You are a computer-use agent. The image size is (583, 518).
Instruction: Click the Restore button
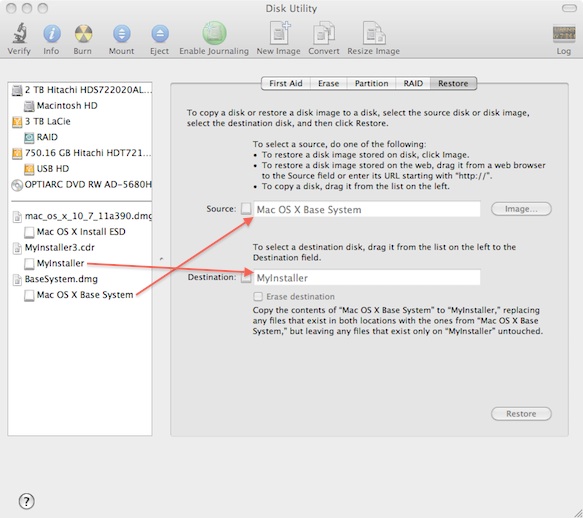pyautogui.click(x=521, y=414)
